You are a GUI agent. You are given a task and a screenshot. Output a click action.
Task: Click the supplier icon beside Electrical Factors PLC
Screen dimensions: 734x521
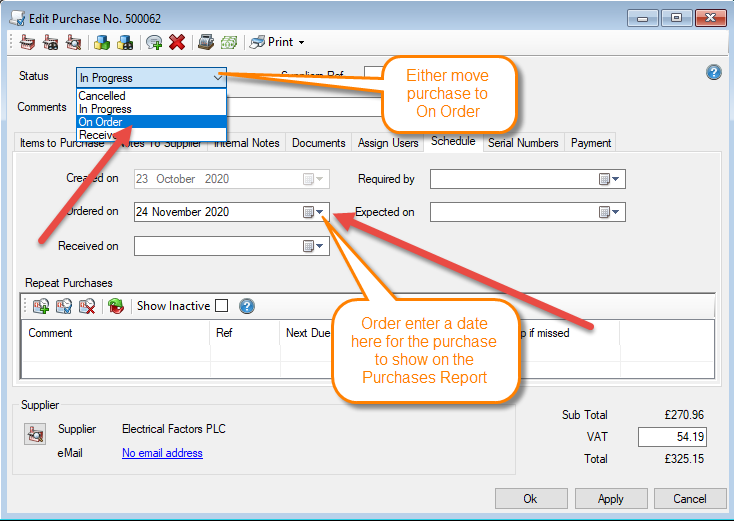tap(35, 432)
